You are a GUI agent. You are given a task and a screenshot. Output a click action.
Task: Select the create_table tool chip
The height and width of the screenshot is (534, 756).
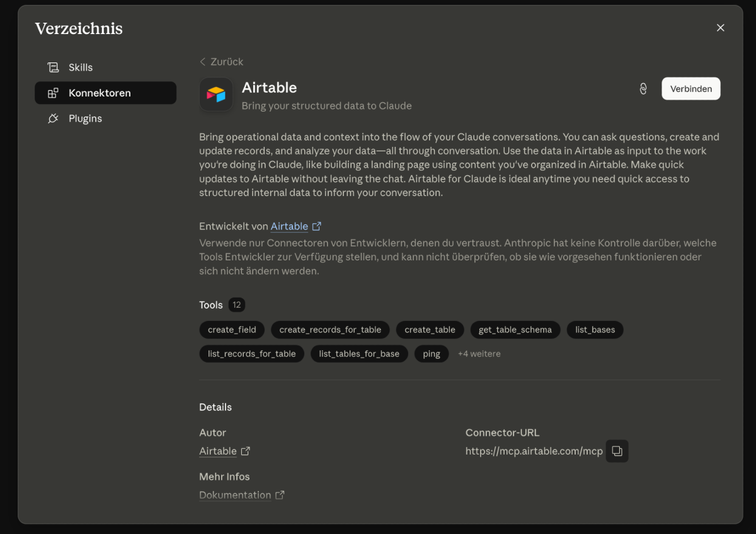(x=430, y=330)
